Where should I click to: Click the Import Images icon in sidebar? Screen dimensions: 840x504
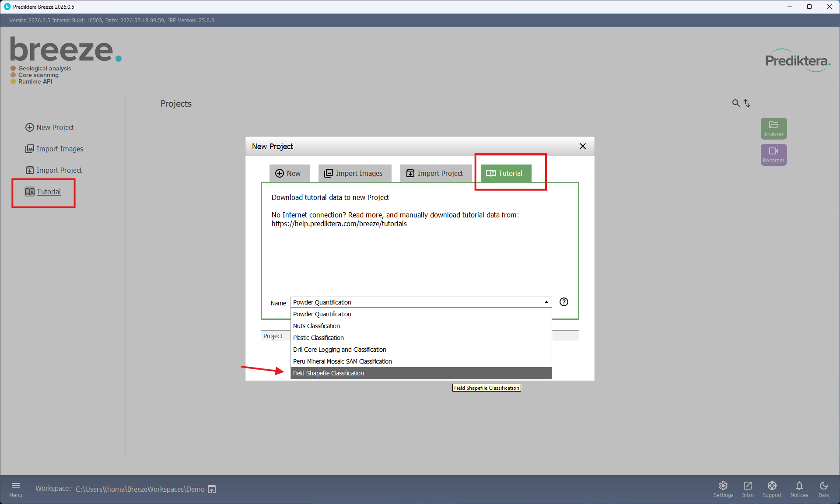30,149
